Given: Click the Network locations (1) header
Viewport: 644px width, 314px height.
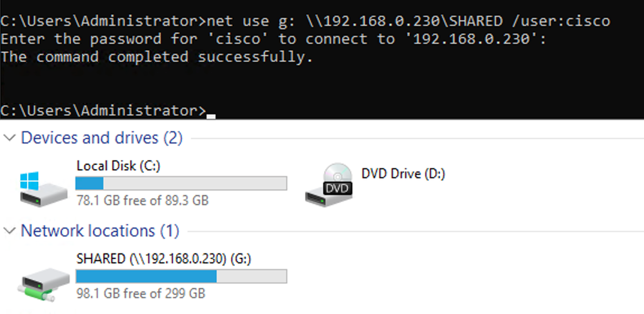Looking at the screenshot, I should coord(100,231).
